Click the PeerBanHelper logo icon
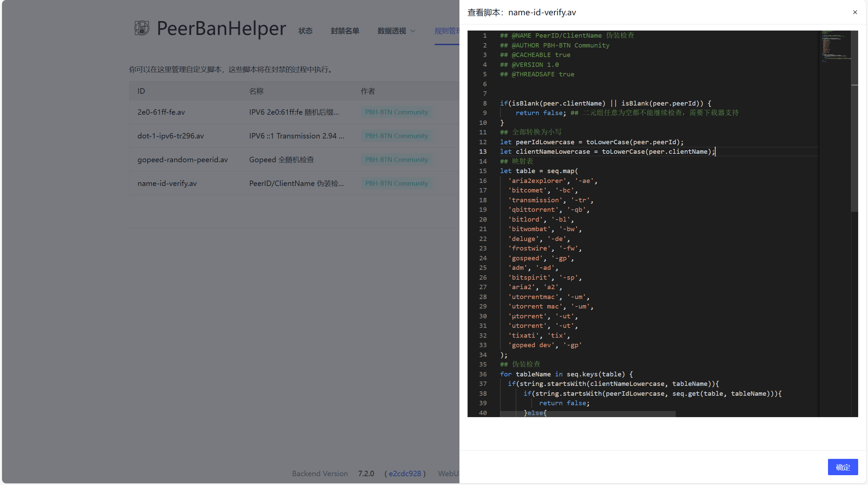This screenshot has width=868, height=485. [142, 28]
